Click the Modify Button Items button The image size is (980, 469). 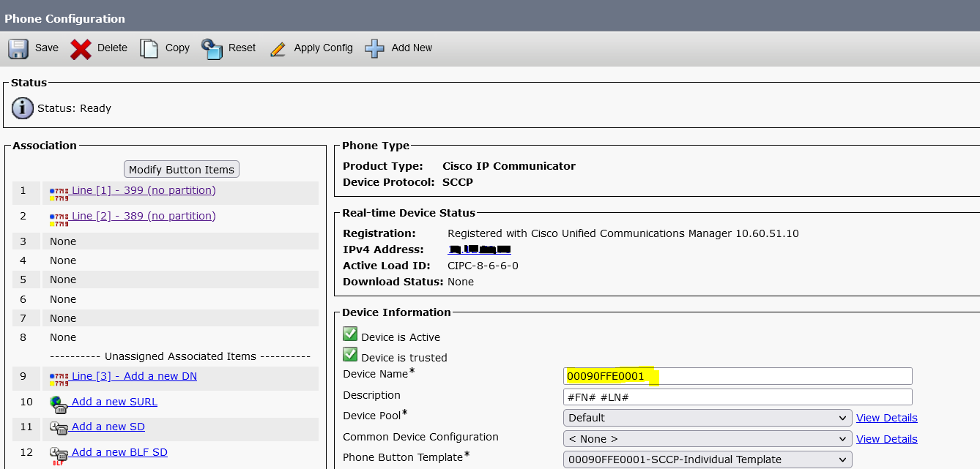[181, 169]
